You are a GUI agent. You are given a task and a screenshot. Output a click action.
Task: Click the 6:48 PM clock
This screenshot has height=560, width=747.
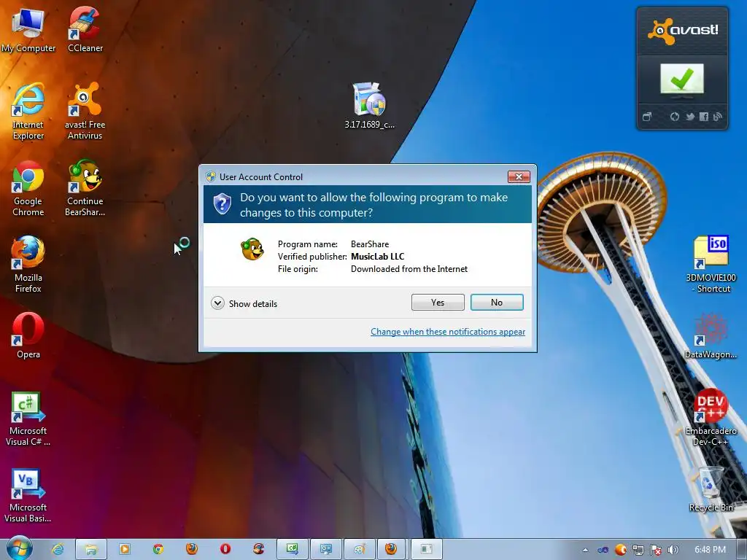[710, 550]
